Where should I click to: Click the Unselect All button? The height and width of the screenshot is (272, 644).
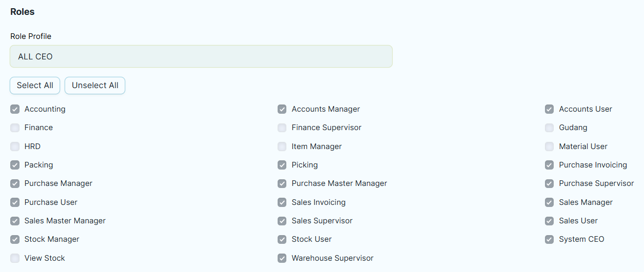95,86
